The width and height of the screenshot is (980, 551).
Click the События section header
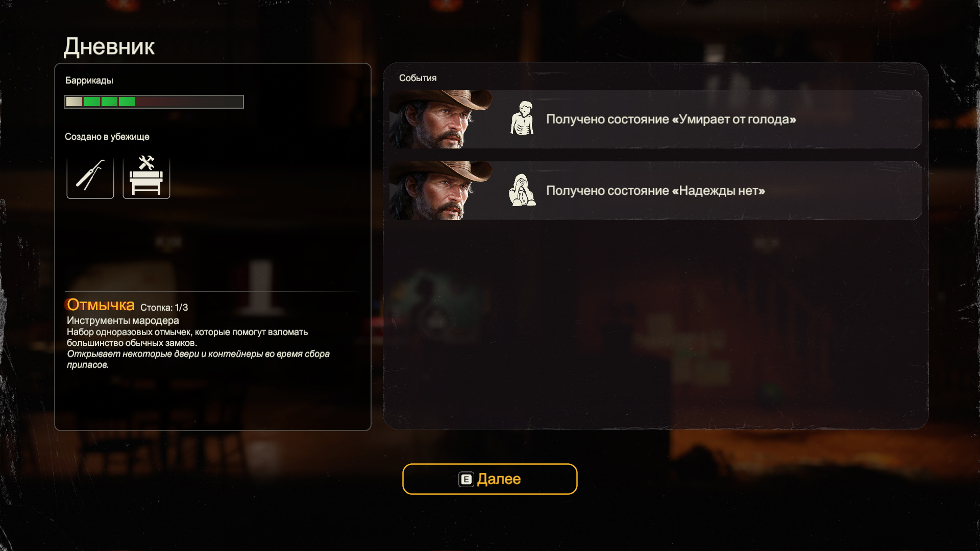(x=418, y=78)
